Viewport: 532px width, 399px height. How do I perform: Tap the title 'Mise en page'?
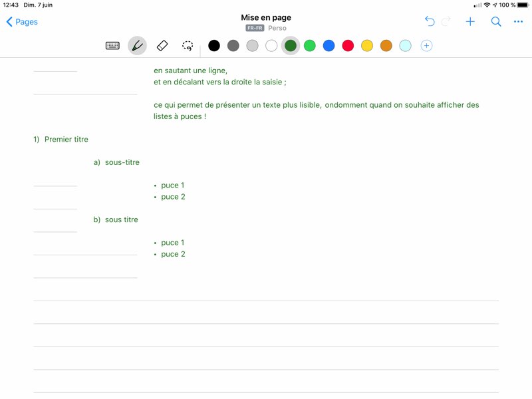[x=266, y=18]
